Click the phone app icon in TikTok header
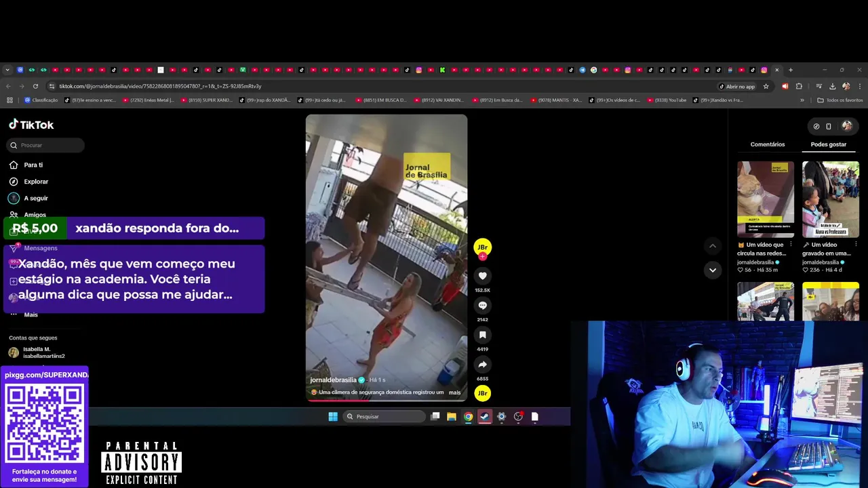This screenshot has width=868, height=488. (828, 126)
